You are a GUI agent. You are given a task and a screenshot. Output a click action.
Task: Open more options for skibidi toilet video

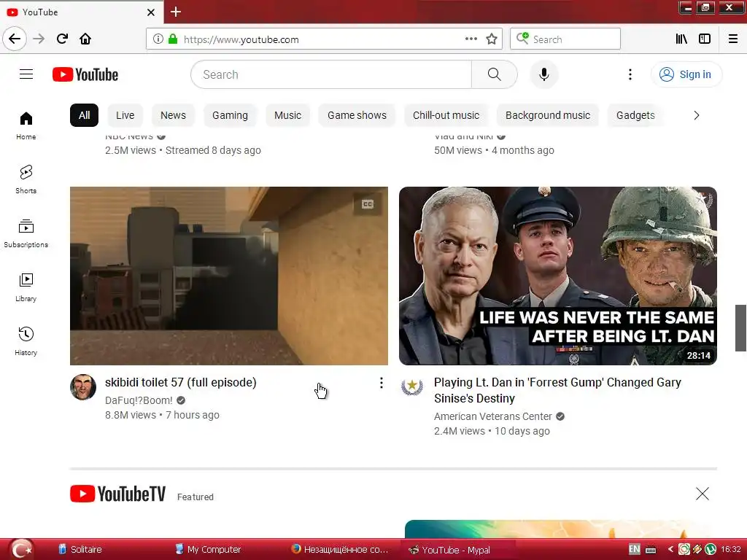click(381, 383)
